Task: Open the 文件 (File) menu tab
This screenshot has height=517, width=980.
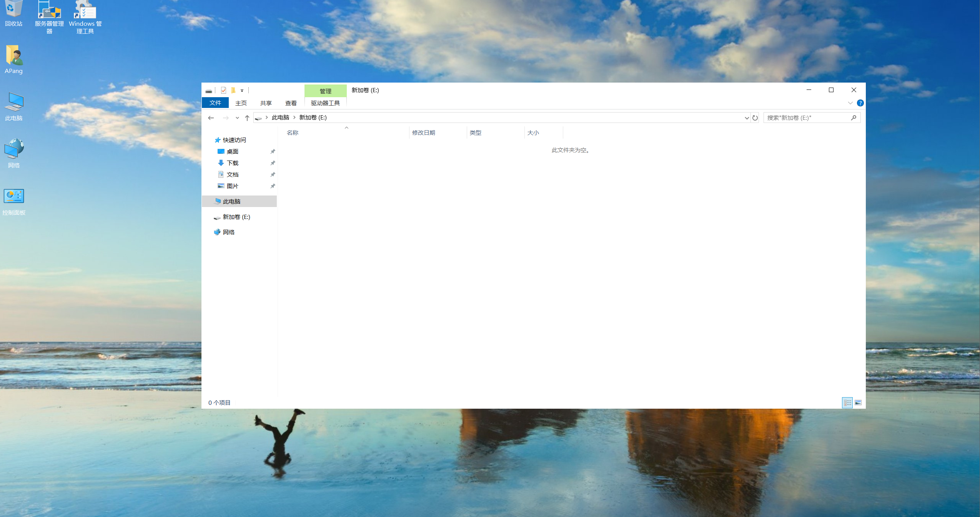Action: pyautogui.click(x=215, y=103)
